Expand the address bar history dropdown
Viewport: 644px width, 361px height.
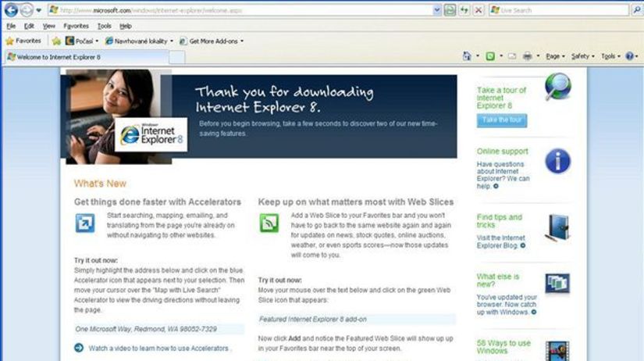(437, 10)
